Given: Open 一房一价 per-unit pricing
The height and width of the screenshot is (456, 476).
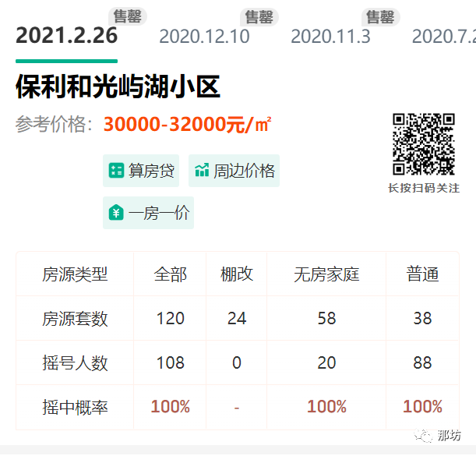Looking at the screenshot, I should [148, 213].
